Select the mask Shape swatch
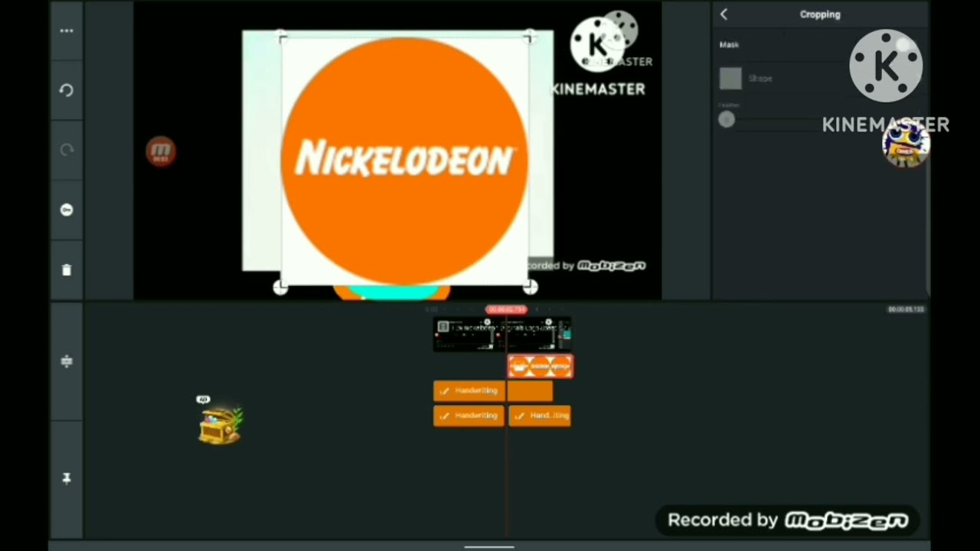Image resolution: width=980 pixels, height=551 pixels. pos(730,78)
